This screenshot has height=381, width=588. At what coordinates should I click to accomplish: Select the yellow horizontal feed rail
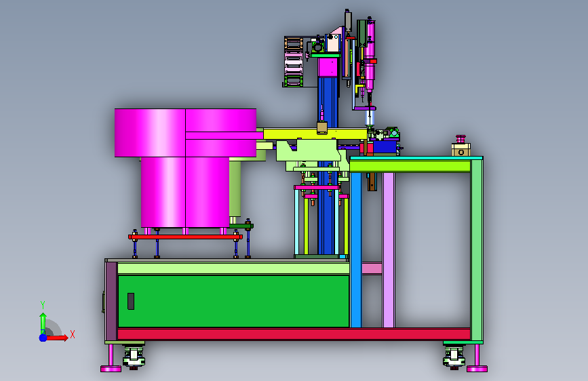point(315,134)
